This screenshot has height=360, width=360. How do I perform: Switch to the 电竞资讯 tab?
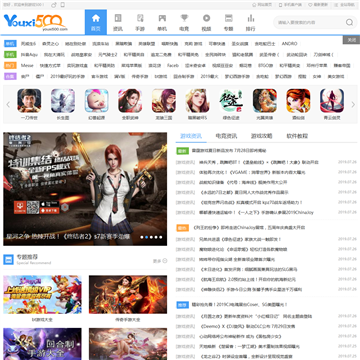(x=226, y=136)
